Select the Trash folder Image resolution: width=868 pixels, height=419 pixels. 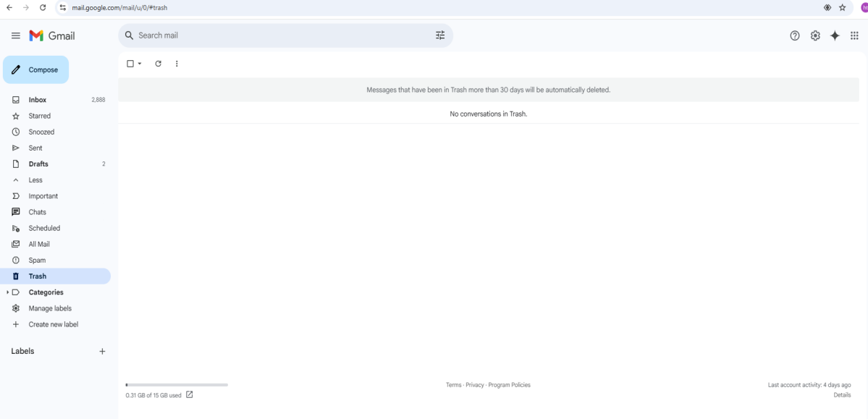55,276
